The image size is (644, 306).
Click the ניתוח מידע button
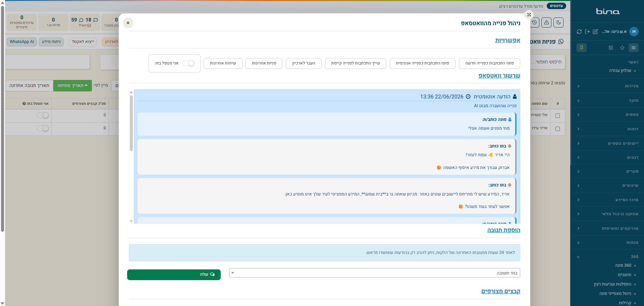(x=51, y=42)
